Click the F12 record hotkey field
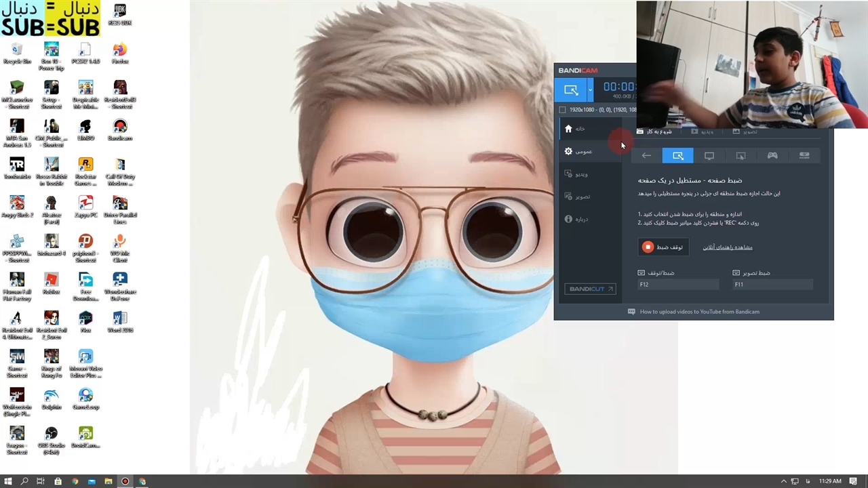This screenshot has width=868, height=488. tap(678, 285)
